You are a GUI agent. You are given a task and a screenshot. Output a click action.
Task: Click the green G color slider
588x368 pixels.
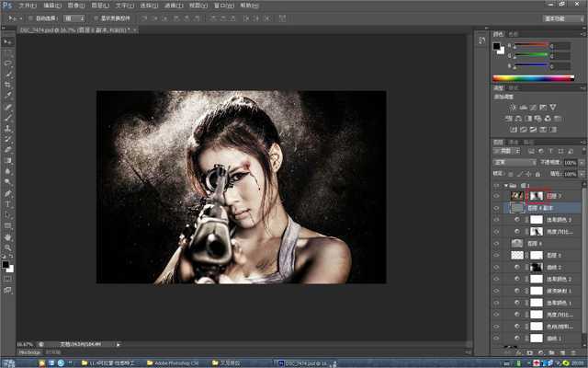point(532,55)
